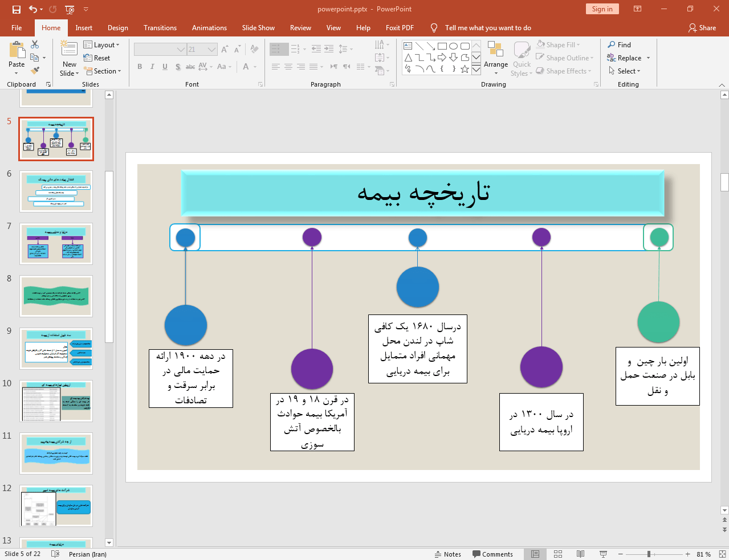The width and height of the screenshot is (729, 560).
Task: Click the Share button
Action: [702, 28]
